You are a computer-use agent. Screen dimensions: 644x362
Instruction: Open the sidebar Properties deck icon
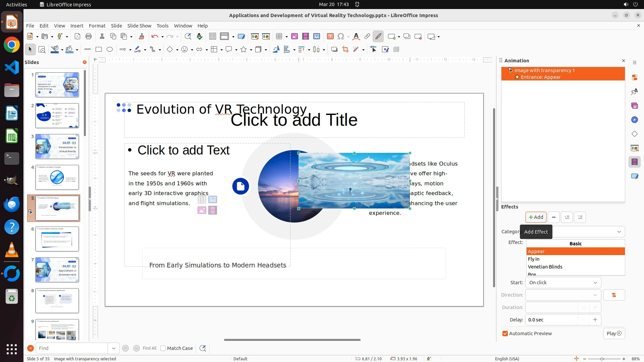point(634,77)
